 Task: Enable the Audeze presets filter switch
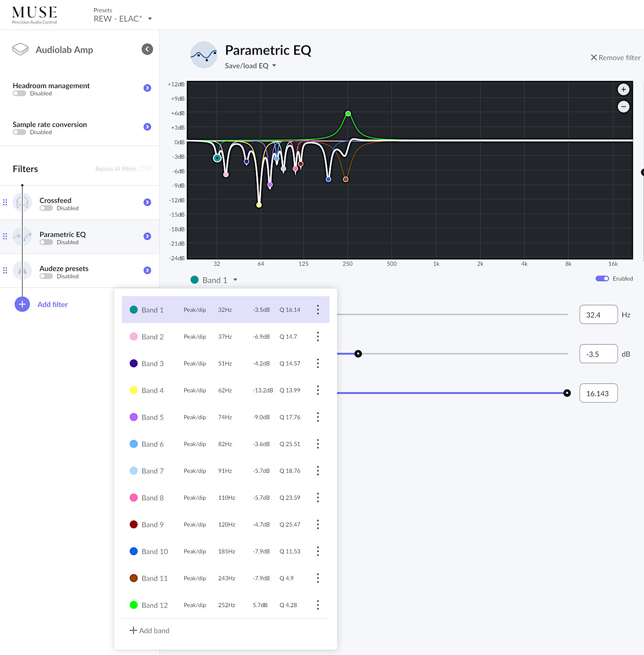[x=46, y=276]
